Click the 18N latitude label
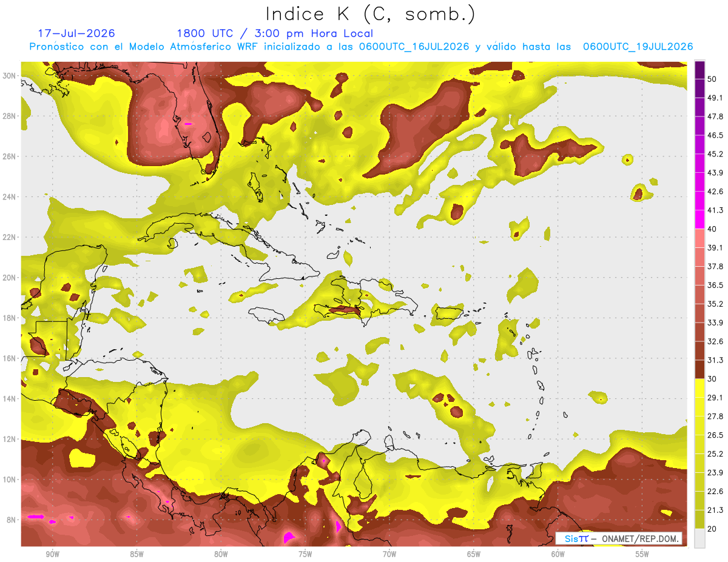 [10, 318]
